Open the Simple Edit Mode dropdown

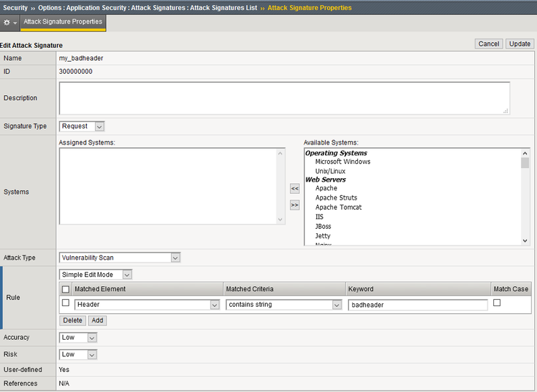pyautogui.click(x=96, y=275)
